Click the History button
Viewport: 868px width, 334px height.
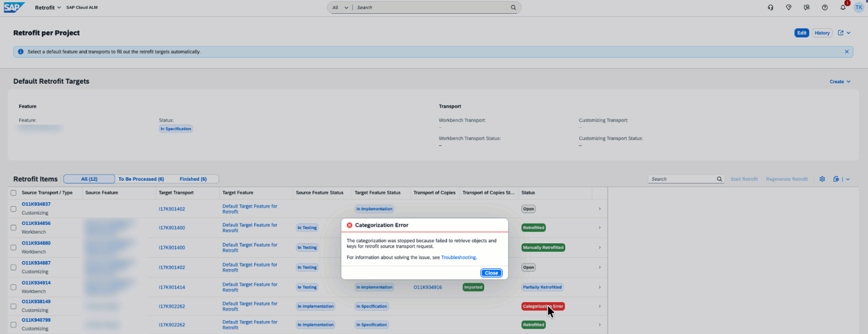[822, 33]
